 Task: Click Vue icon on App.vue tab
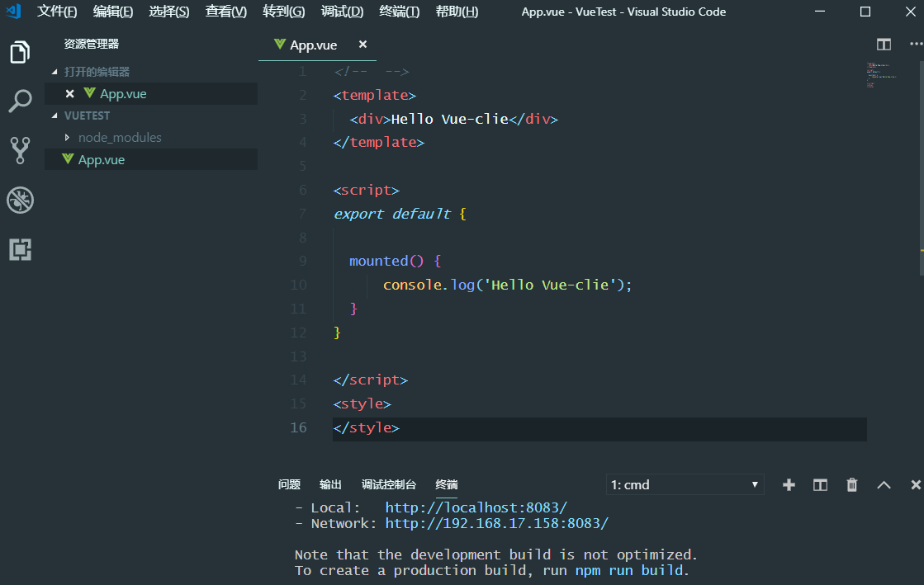point(280,45)
